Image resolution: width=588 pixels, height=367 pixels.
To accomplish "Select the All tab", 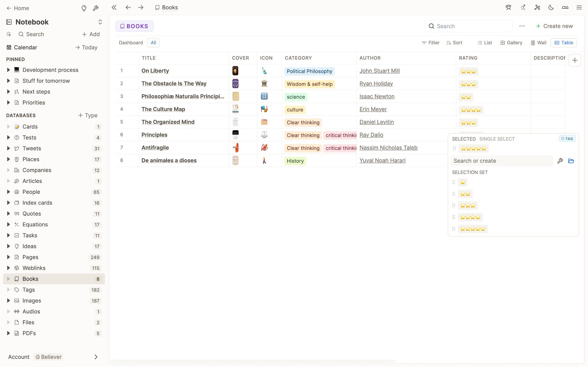I will point(153,43).
